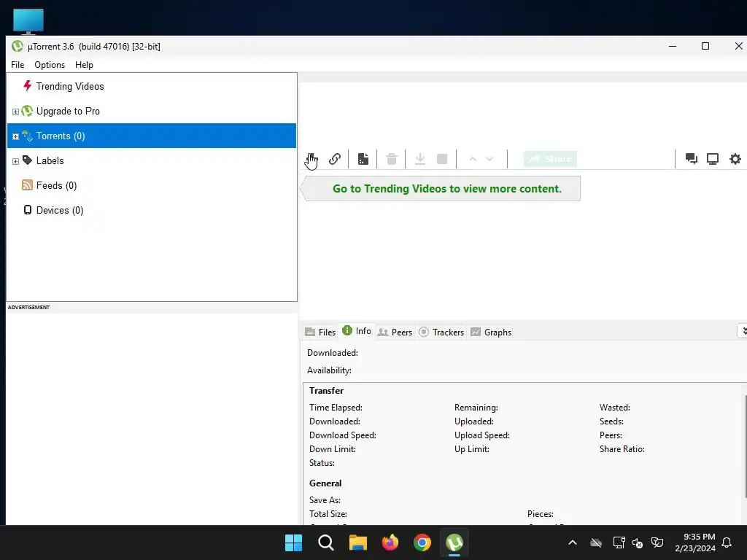Click the green Share button
Image resolution: width=747 pixels, height=560 pixels.
(550, 159)
